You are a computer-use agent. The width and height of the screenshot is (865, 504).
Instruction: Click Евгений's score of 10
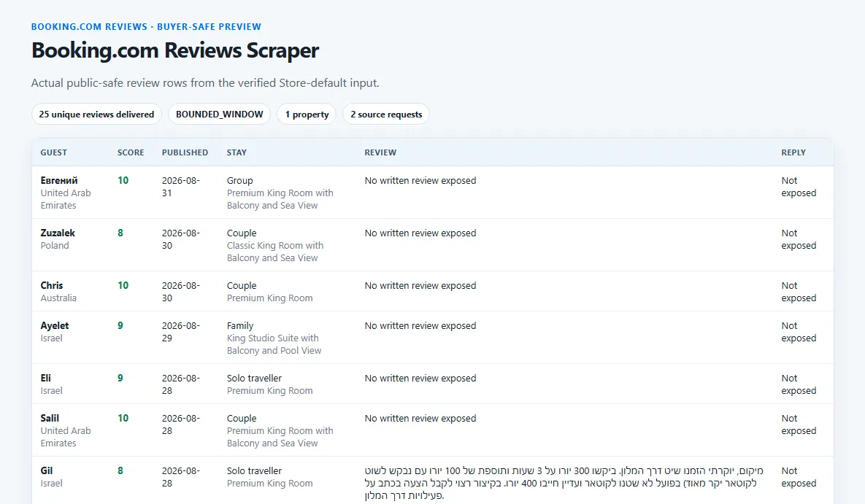[123, 180]
